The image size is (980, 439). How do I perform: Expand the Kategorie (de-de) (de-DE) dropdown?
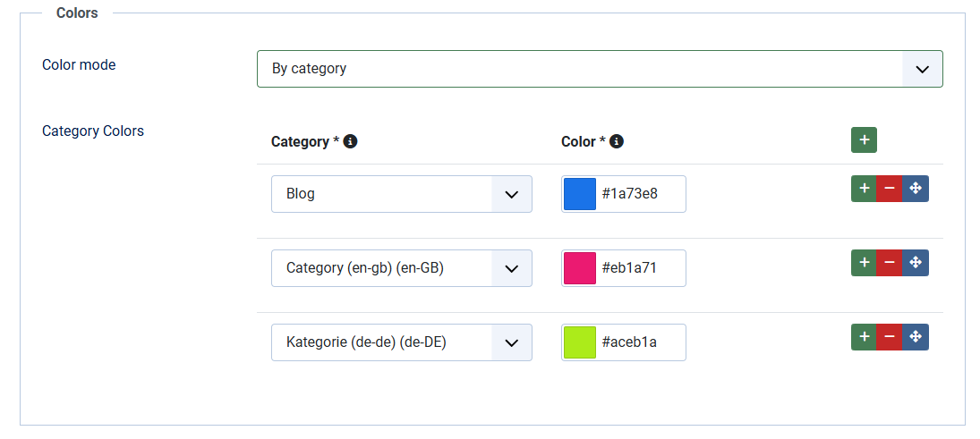click(401, 342)
